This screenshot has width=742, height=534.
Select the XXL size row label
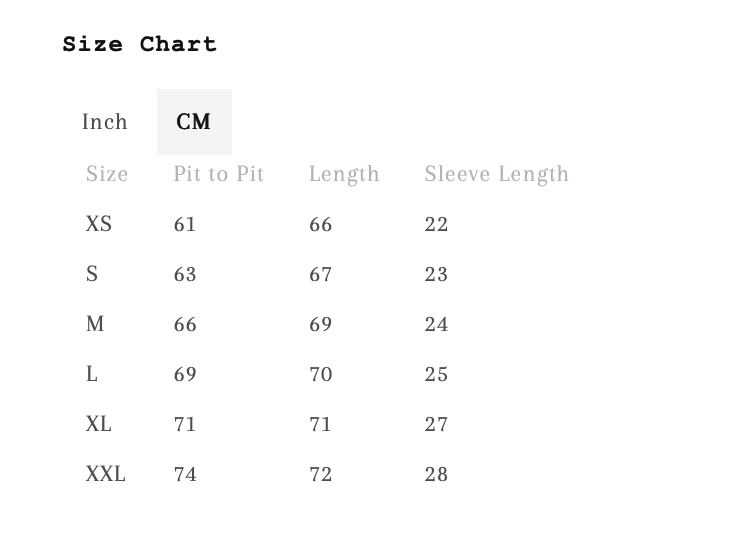point(106,474)
